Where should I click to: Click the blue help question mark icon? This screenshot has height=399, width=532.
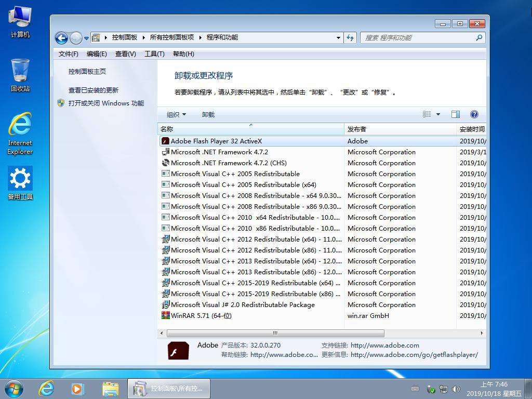474,114
